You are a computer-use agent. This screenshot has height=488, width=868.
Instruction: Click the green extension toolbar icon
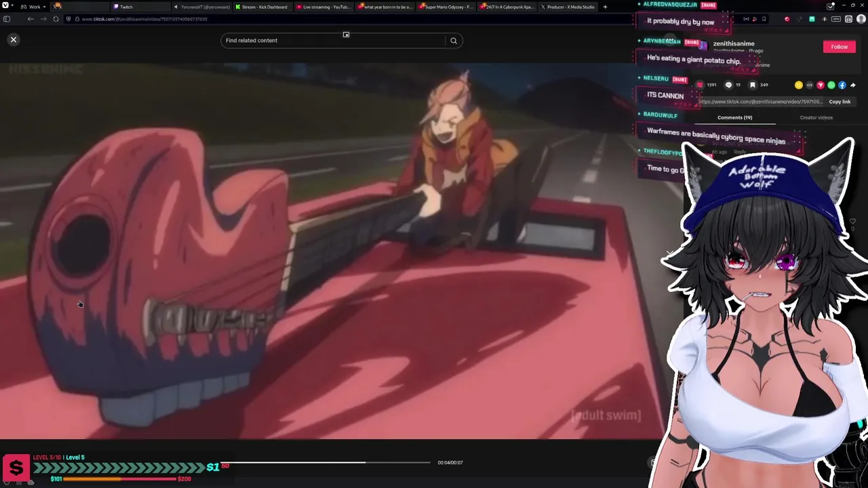tap(812, 19)
